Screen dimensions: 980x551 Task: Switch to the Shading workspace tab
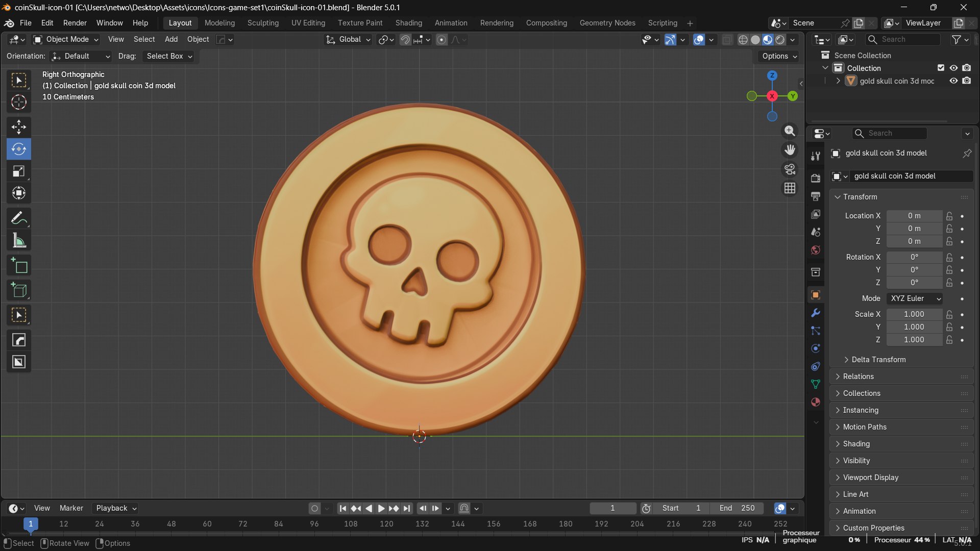tap(408, 23)
